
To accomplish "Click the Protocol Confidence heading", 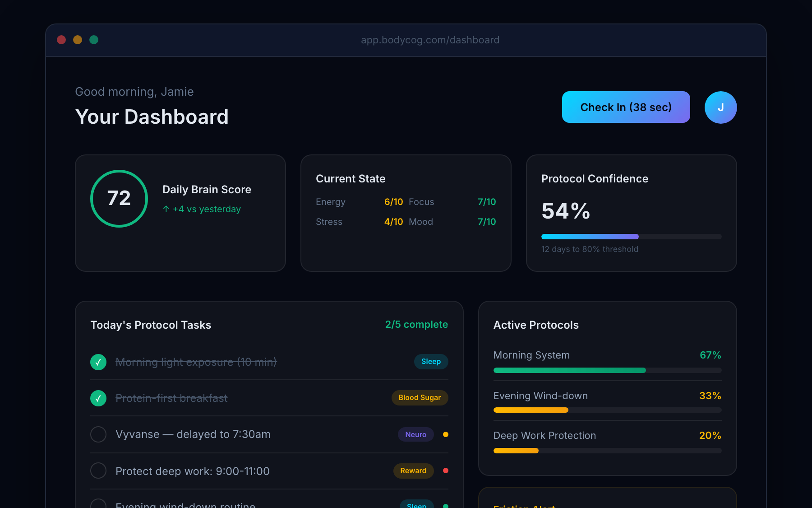I will click(595, 179).
